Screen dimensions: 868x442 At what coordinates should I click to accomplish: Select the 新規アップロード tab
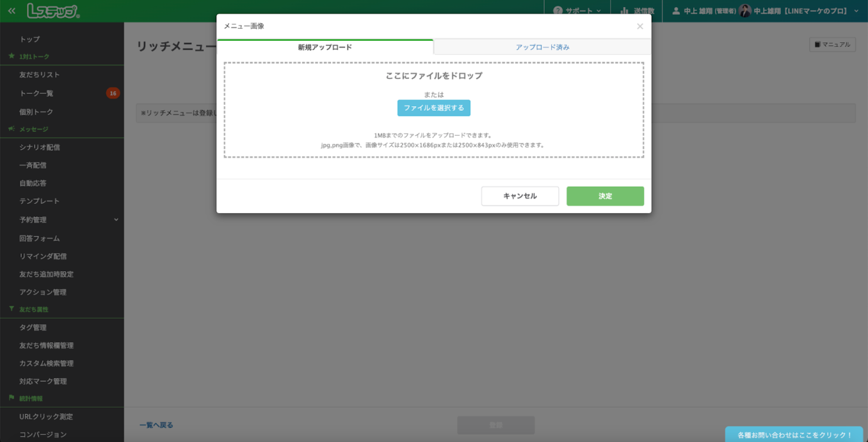(x=325, y=47)
